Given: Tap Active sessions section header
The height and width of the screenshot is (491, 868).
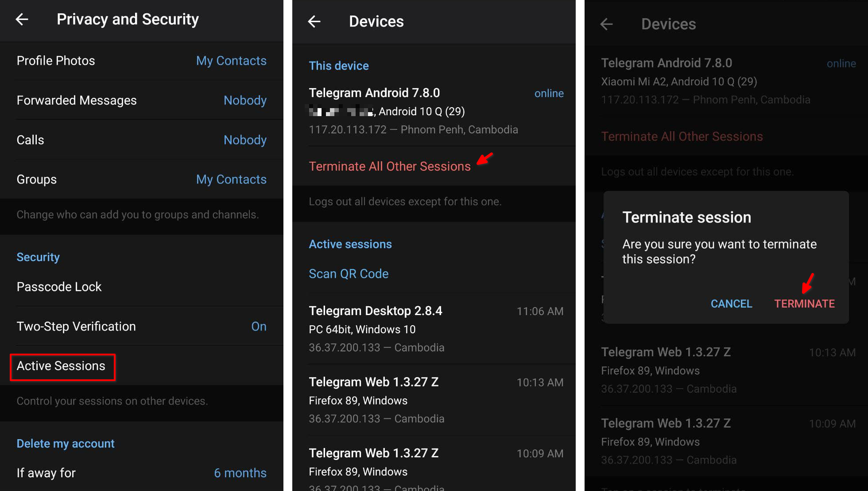Looking at the screenshot, I should coord(350,244).
